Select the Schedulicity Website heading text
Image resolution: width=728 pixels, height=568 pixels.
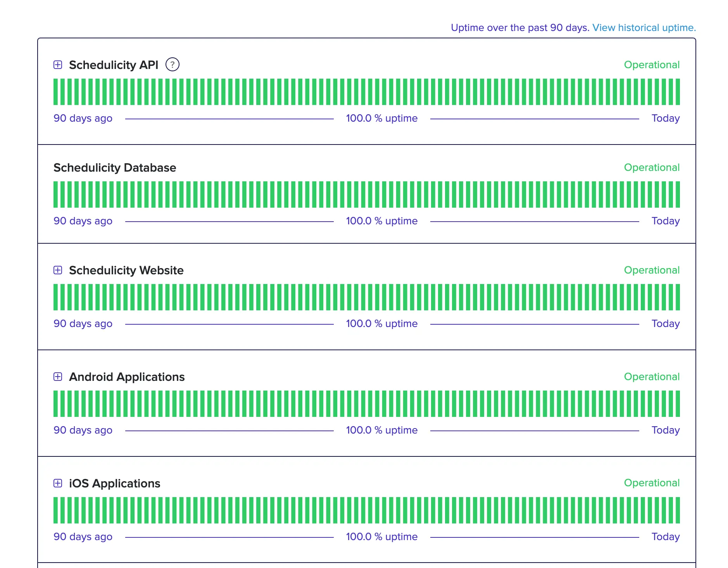point(126,270)
